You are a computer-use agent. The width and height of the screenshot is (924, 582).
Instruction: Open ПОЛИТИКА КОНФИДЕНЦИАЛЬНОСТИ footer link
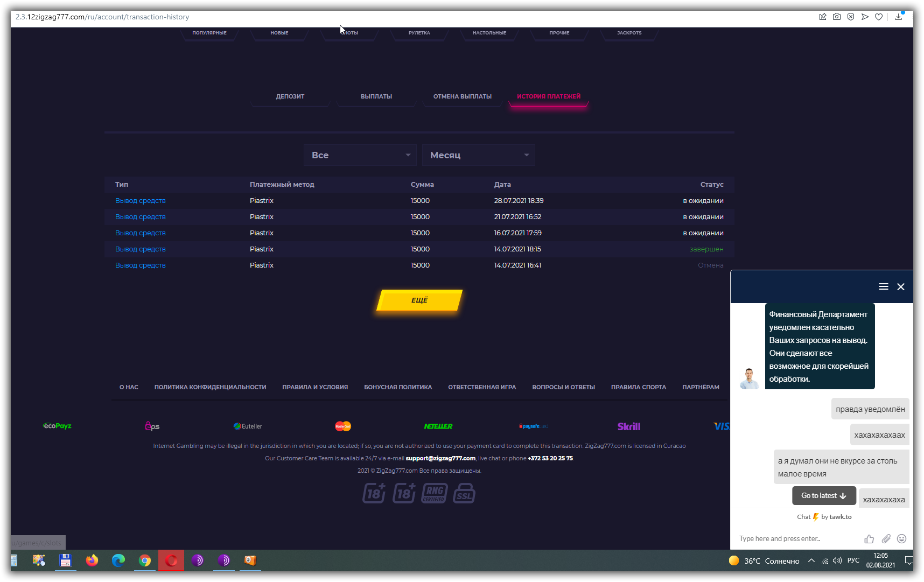coord(210,387)
